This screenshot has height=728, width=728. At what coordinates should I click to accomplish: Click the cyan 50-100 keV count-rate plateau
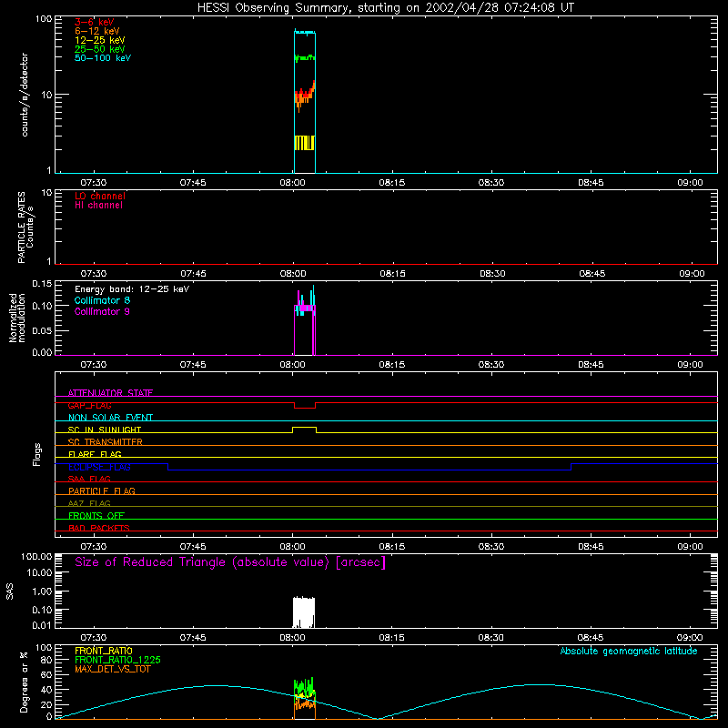coord(305,32)
